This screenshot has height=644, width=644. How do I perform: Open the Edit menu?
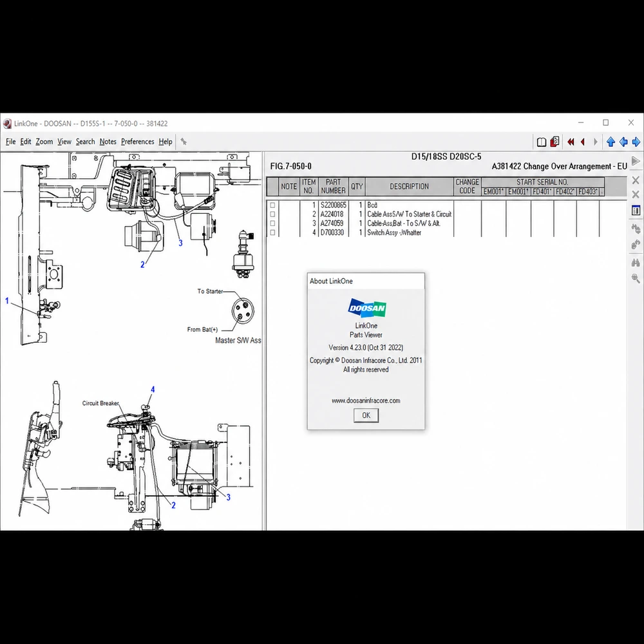(26, 142)
